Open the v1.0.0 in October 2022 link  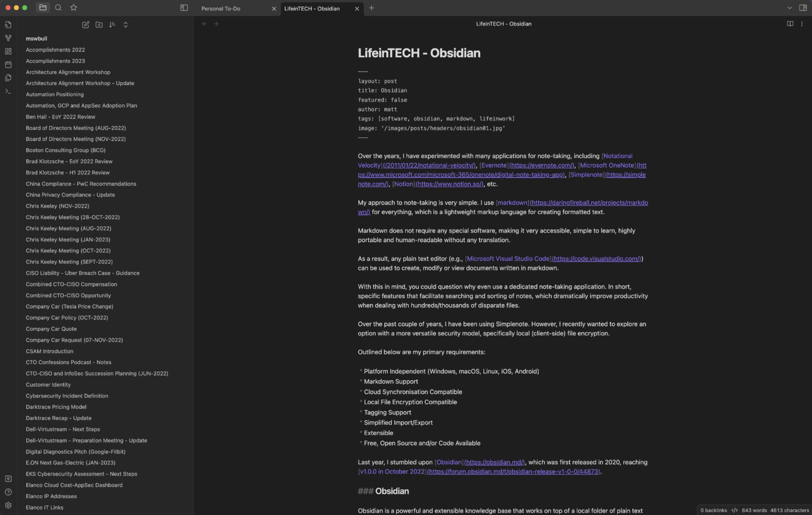pyautogui.click(x=392, y=472)
